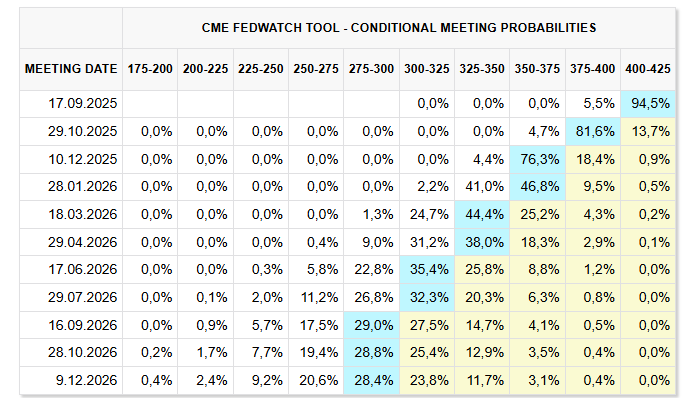
Task: Click the 76,3% cell for 10.12.2025
Action: [x=537, y=159]
